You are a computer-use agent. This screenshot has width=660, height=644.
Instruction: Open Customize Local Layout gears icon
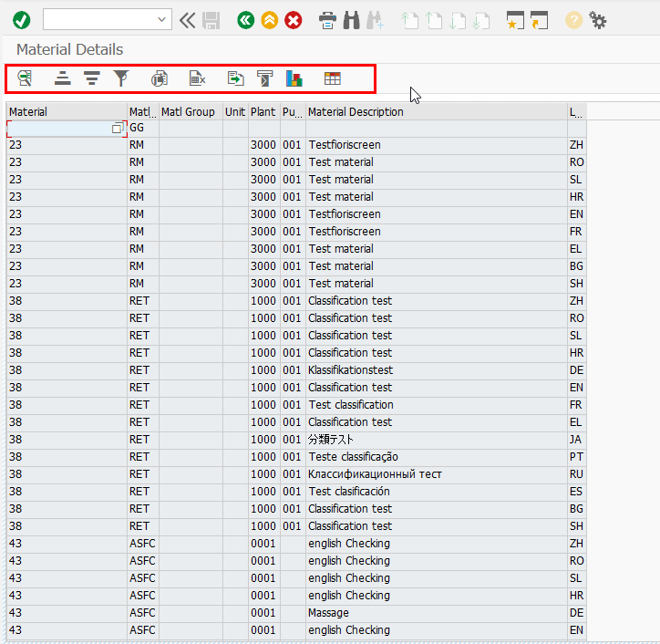click(x=597, y=20)
